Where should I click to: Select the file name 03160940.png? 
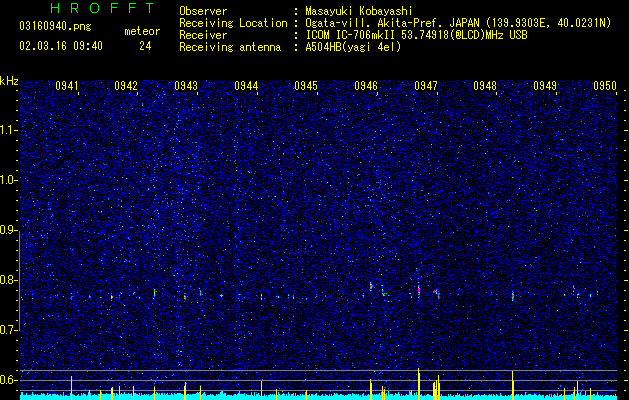point(55,27)
